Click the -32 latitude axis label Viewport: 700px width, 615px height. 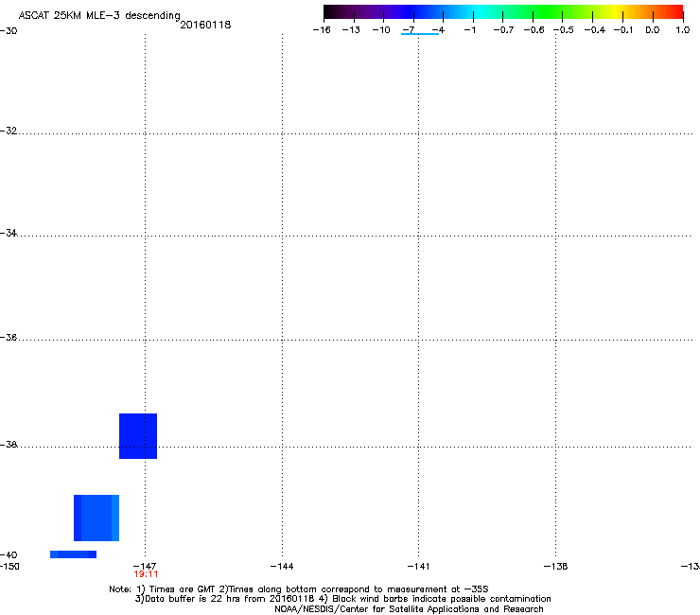pyautogui.click(x=9, y=131)
